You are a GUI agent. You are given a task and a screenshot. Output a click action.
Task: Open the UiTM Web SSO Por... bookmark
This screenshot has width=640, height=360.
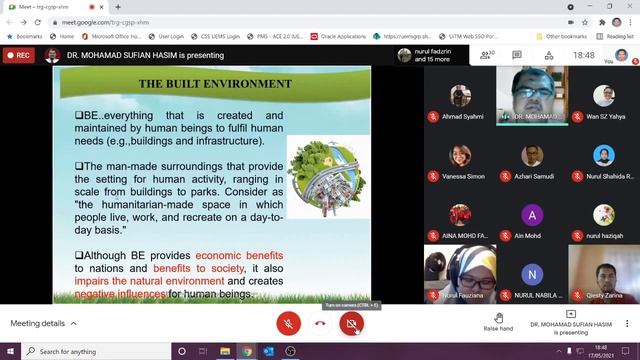point(469,36)
